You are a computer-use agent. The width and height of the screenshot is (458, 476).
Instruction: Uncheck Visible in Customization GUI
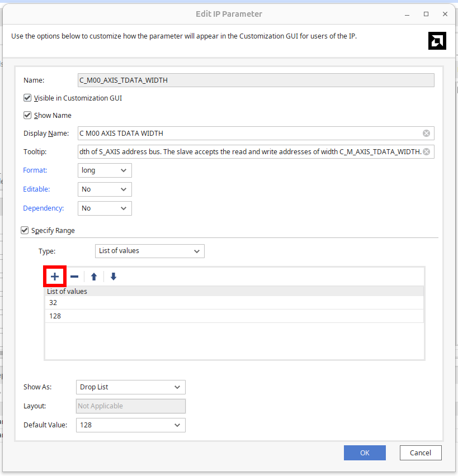(x=27, y=97)
